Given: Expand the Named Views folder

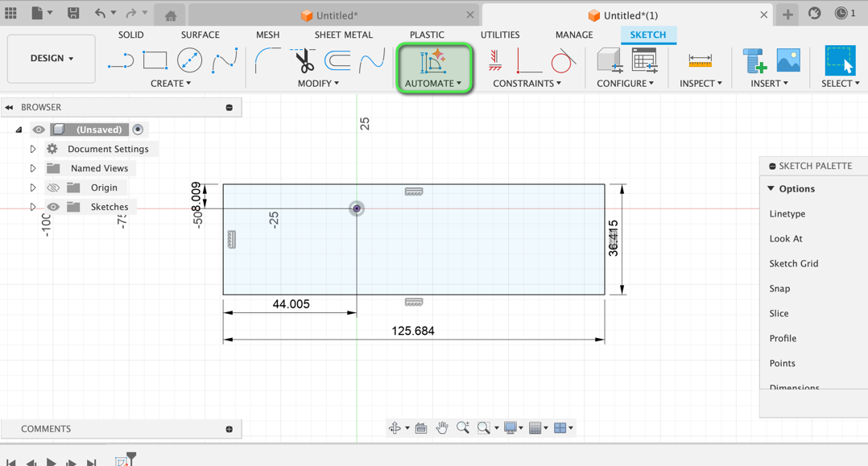Looking at the screenshot, I should click(32, 168).
